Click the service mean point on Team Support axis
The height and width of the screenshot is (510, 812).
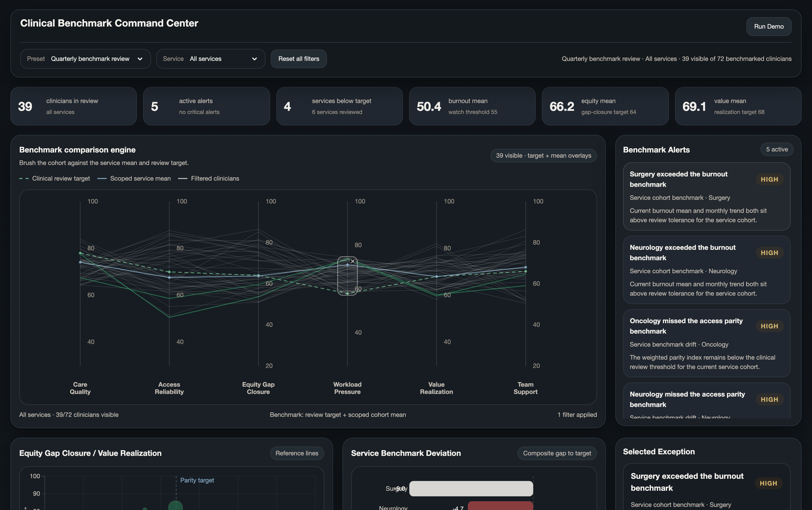(525, 267)
